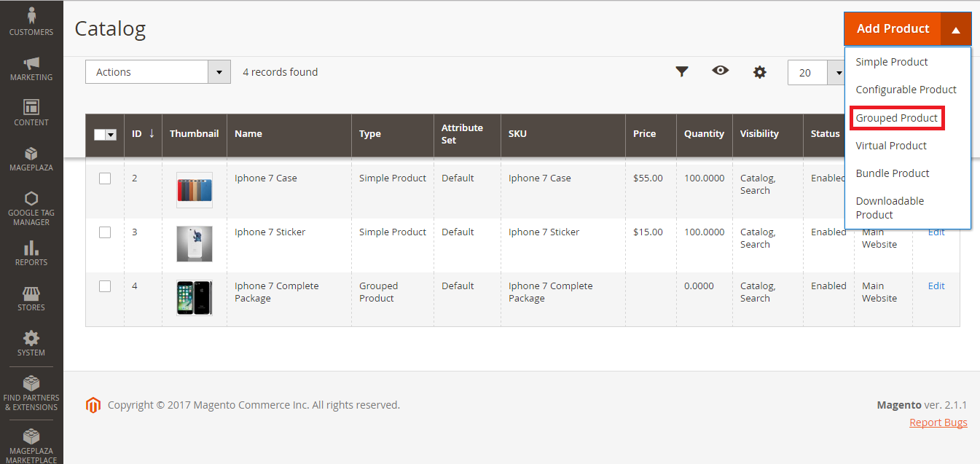The height and width of the screenshot is (464, 980).
Task: Choose Virtual Product from menu
Action: click(x=891, y=146)
